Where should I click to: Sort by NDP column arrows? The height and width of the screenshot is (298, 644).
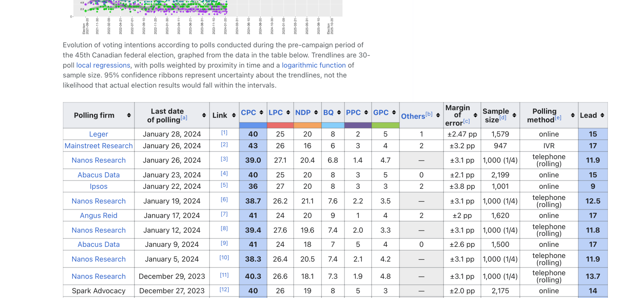pyautogui.click(x=316, y=112)
